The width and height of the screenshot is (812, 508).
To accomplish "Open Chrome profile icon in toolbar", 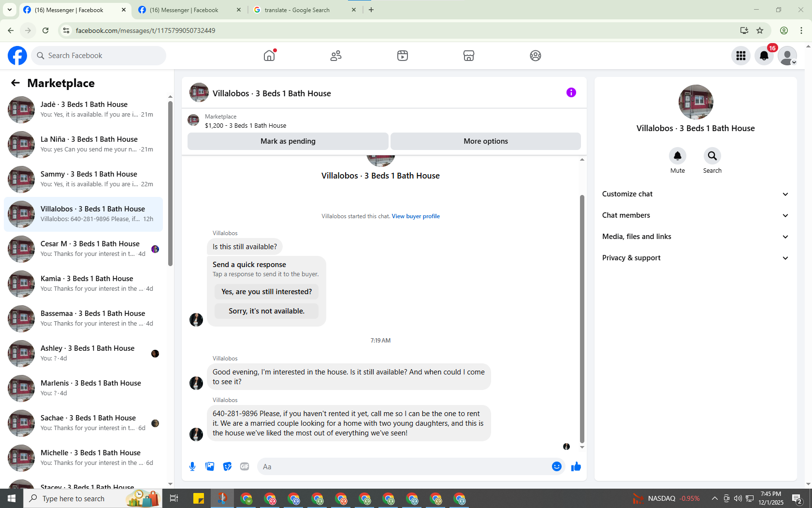I will click(x=784, y=30).
